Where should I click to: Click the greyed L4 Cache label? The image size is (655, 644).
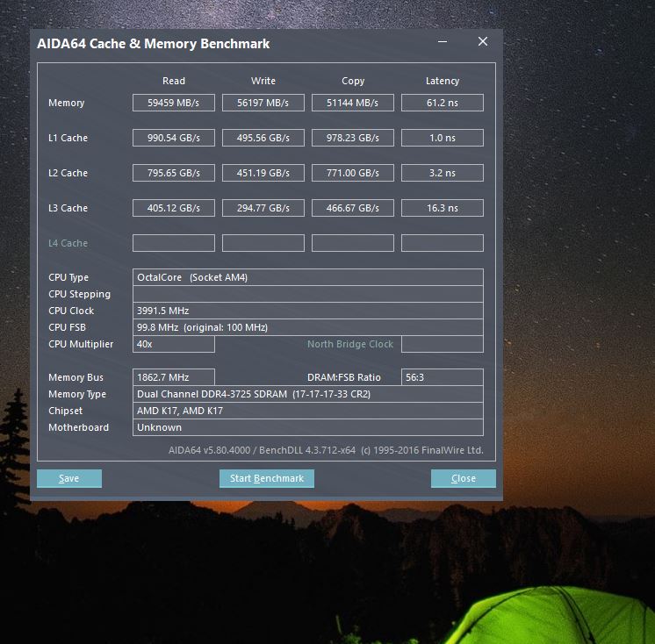[x=68, y=243]
